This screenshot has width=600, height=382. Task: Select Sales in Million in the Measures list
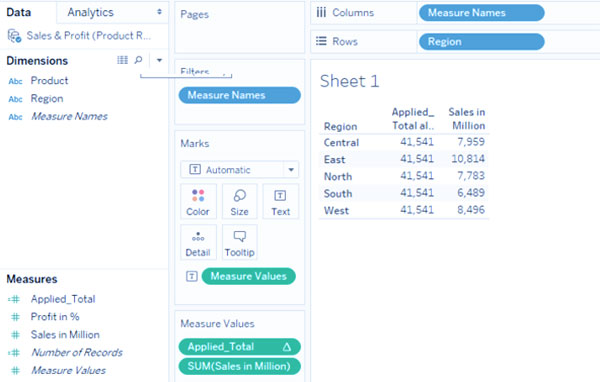click(65, 335)
